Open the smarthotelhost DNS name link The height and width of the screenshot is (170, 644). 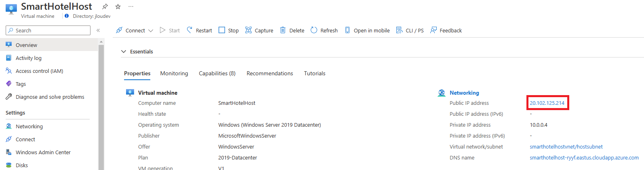(x=584, y=157)
